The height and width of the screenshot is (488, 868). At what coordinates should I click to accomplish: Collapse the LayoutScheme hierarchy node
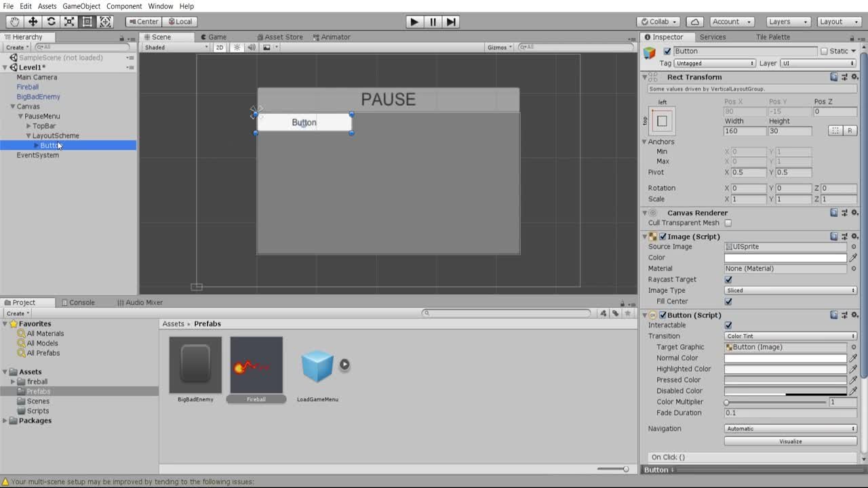point(28,136)
